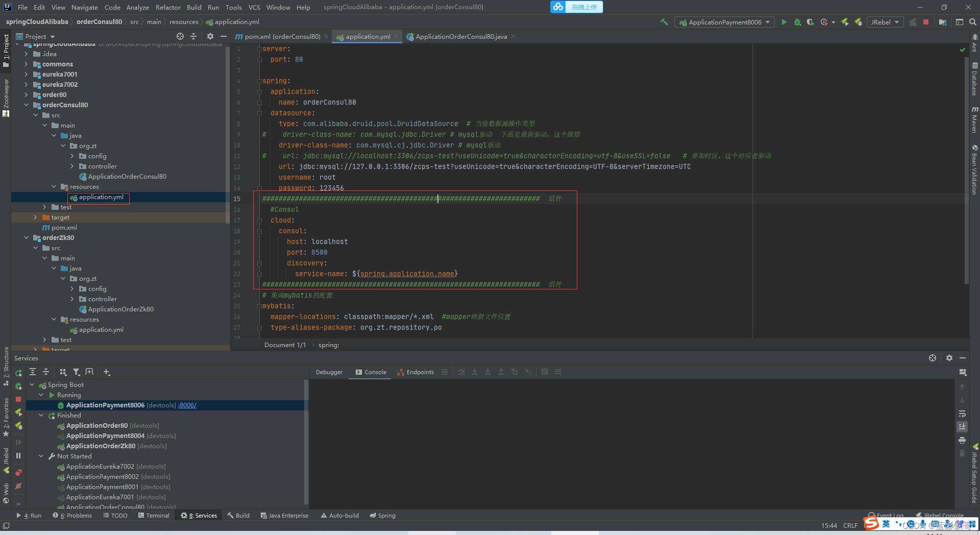Viewport: 980px width, 535px height.
Task: Toggle the 1: Project tool window stripe
Action: point(6,50)
